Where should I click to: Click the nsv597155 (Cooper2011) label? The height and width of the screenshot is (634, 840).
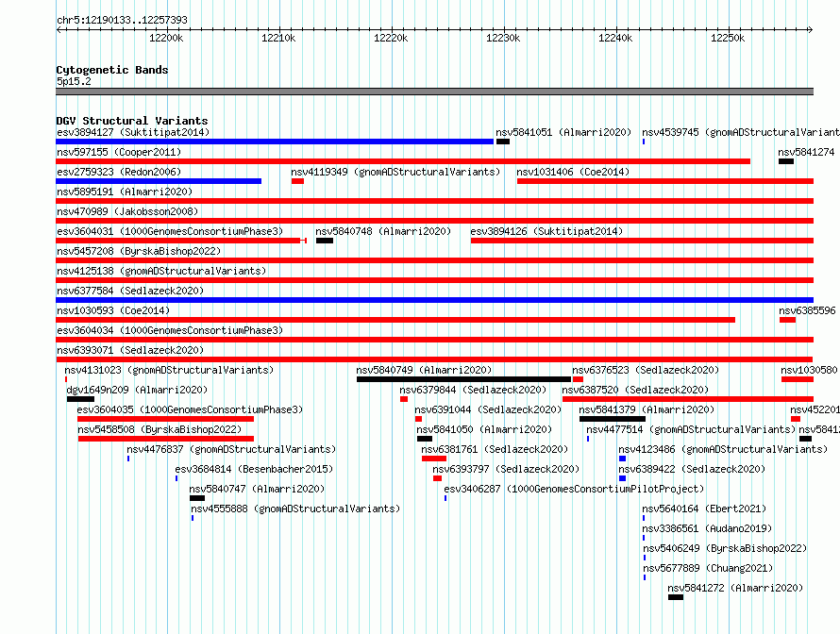119,152
